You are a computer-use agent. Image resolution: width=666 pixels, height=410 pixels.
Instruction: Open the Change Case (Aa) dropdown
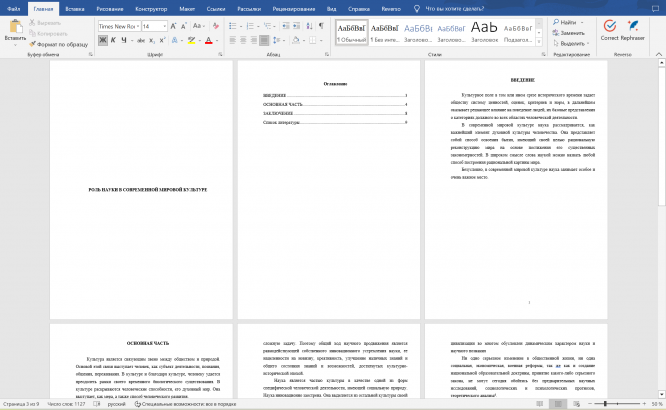(198, 26)
